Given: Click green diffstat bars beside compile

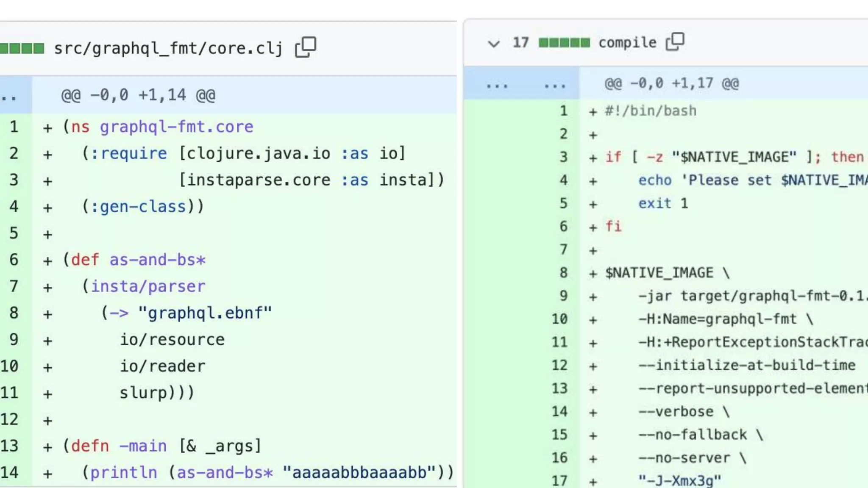Looking at the screenshot, I should pyautogui.click(x=564, y=43).
